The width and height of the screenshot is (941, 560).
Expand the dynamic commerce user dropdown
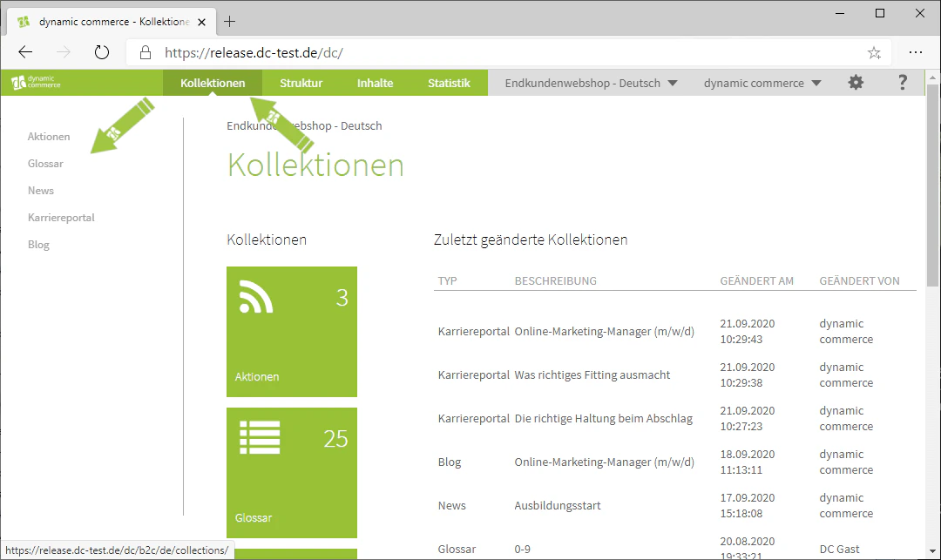coord(762,83)
